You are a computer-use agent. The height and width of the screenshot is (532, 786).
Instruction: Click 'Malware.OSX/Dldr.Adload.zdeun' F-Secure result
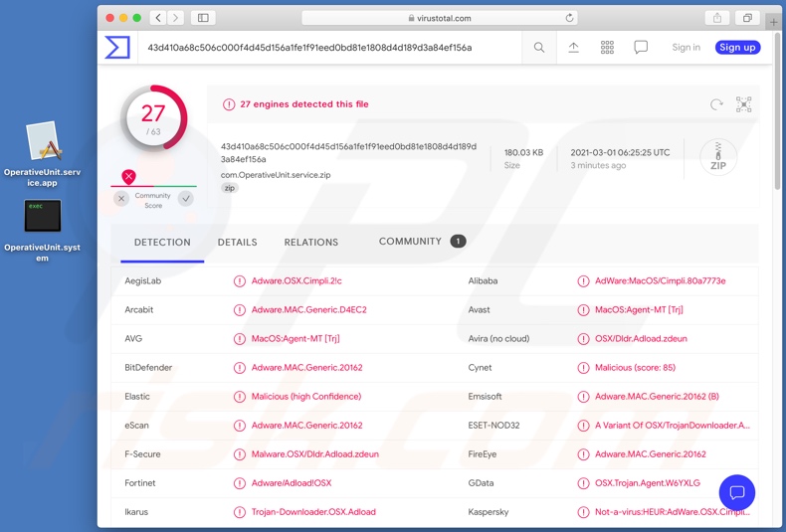click(x=314, y=454)
